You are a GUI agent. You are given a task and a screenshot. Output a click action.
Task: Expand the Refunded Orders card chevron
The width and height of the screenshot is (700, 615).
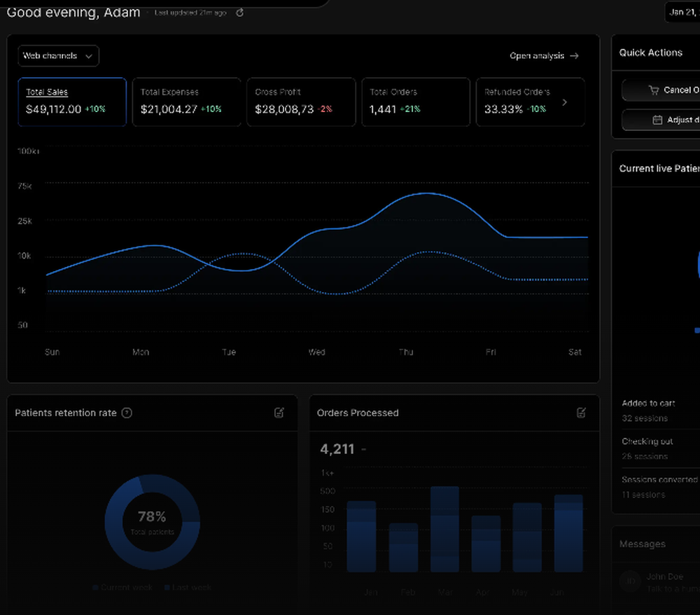[564, 102]
